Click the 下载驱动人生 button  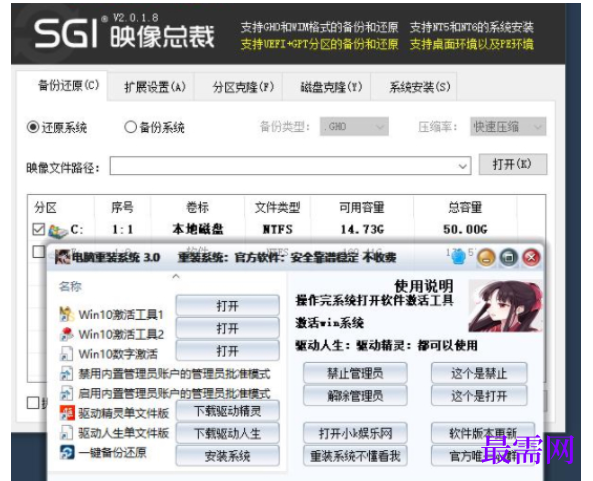tap(227, 433)
